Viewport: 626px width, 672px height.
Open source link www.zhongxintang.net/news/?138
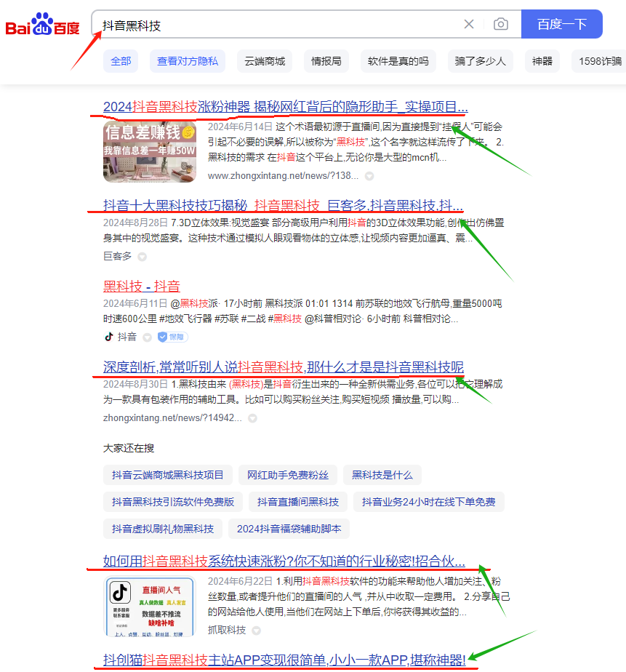point(283,176)
